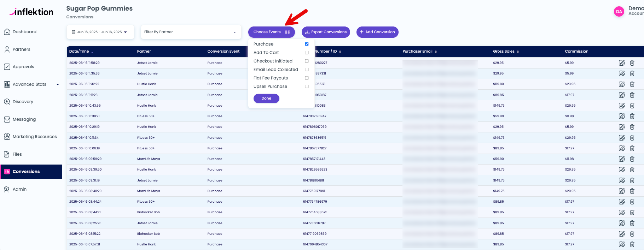This screenshot has width=644, height=250.
Task: Click the Marketing Resources icon
Action: (x=7, y=137)
